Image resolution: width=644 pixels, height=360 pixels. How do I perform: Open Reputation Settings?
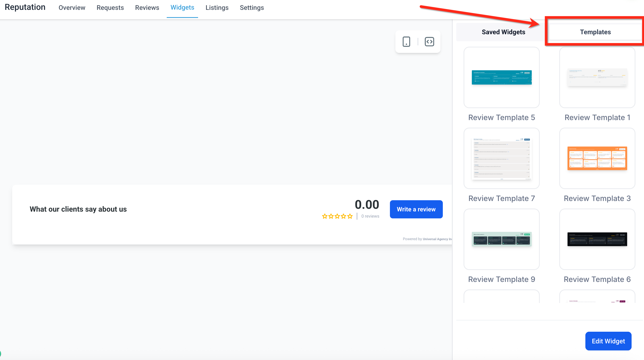252,8
